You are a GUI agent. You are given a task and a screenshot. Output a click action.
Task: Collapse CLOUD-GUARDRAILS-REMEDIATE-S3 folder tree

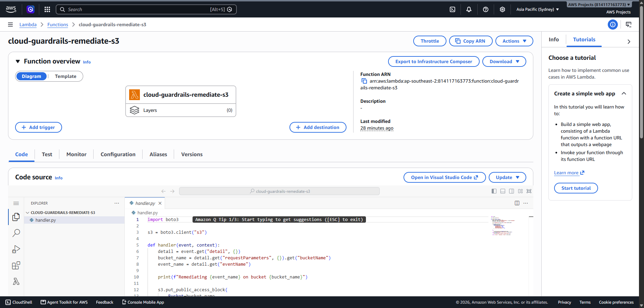pos(28,213)
